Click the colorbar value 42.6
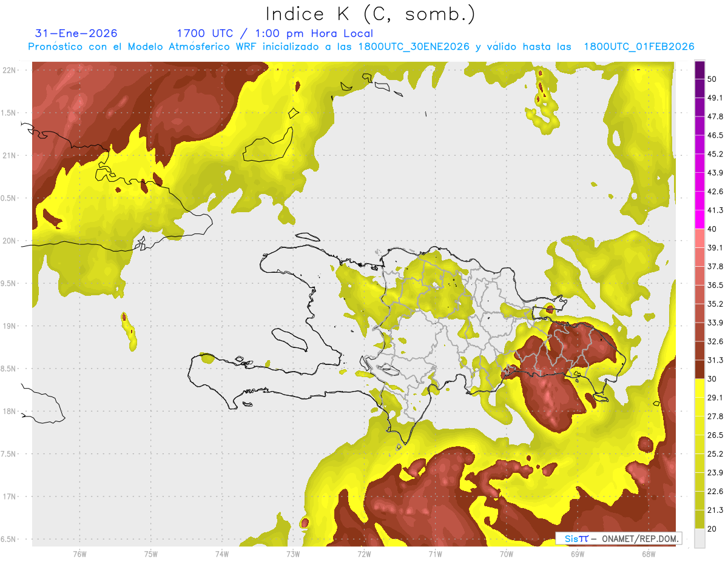 point(715,192)
